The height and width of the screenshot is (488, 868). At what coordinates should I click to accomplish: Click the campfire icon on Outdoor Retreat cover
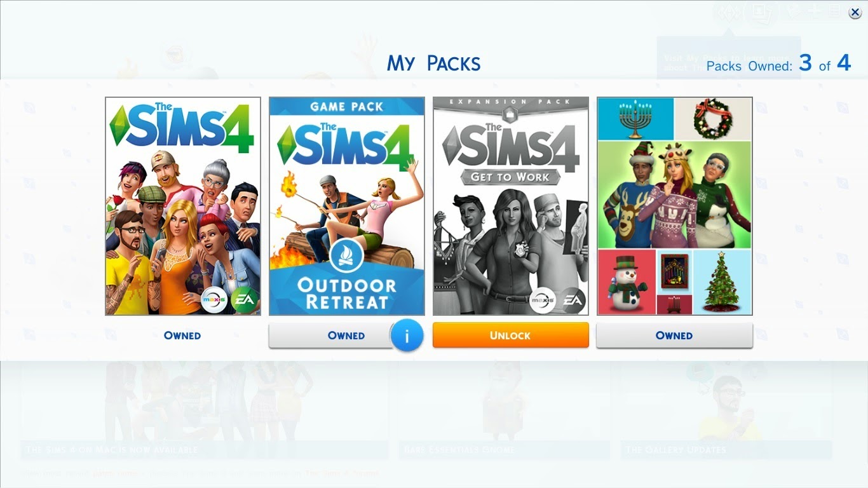coord(346,257)
